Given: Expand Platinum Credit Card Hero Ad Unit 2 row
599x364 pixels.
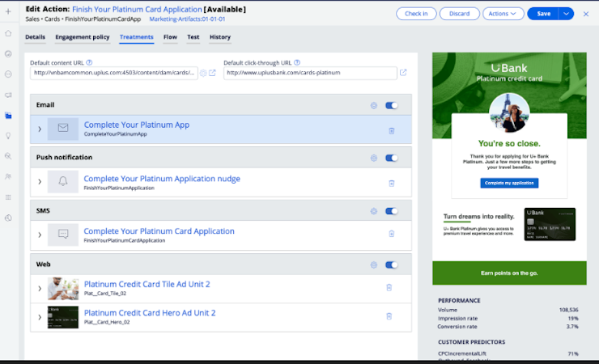Looking at the screenshot, I should pyautogui.click(x=40, y=317).
